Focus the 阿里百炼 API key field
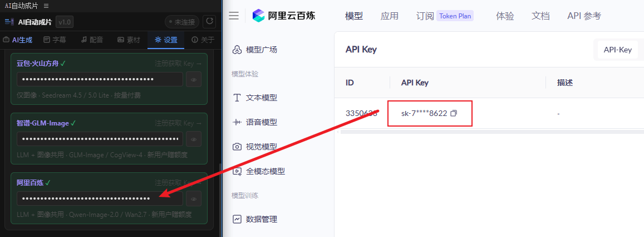The width and height of the screenshot is (644, 237). point(100,199)
